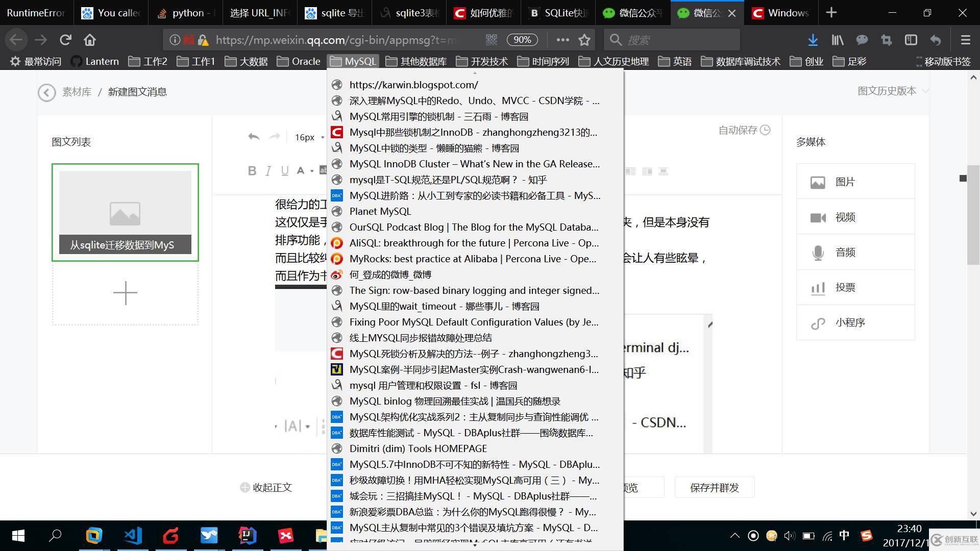Image resolution: width=980 pixels, height=551 pixels.
Task: Switch to the RuntimeError tab
Action: click(x=36, y=13)
